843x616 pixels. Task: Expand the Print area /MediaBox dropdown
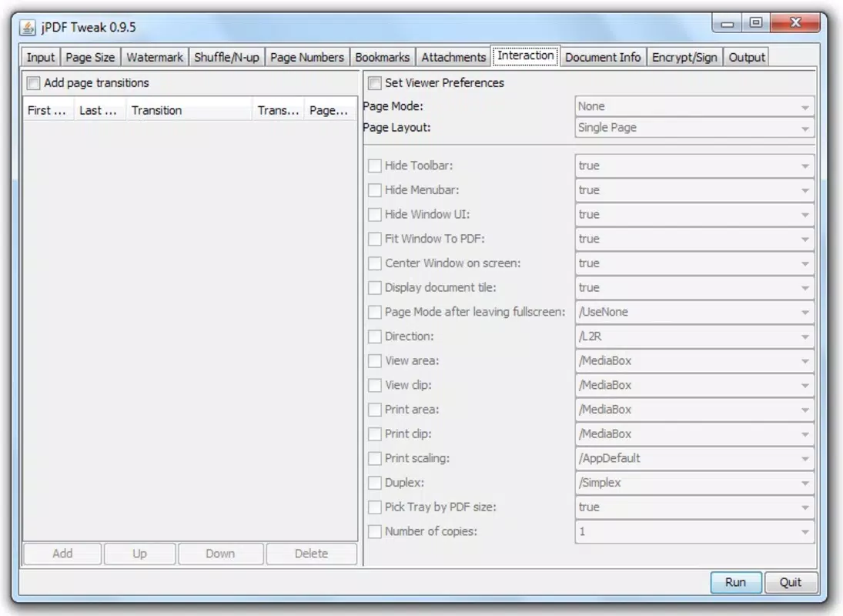[x=694, y=410]
